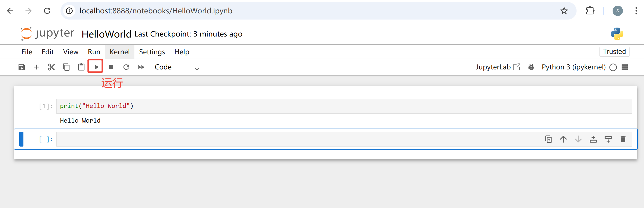Click the Trusted notebook button
Image resolution: width=644 pixels, height=208 pixels.
tap(614, 52)
